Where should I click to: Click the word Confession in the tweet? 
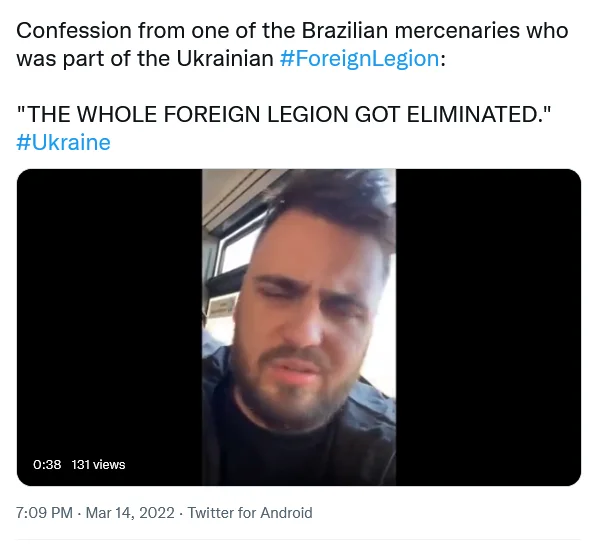point(74,30)
